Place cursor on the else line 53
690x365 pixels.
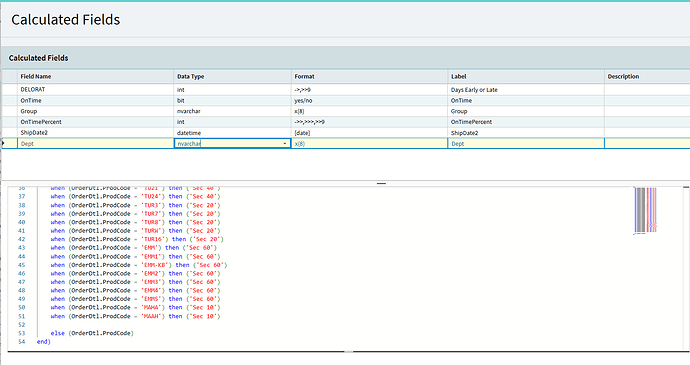[92, 333]
